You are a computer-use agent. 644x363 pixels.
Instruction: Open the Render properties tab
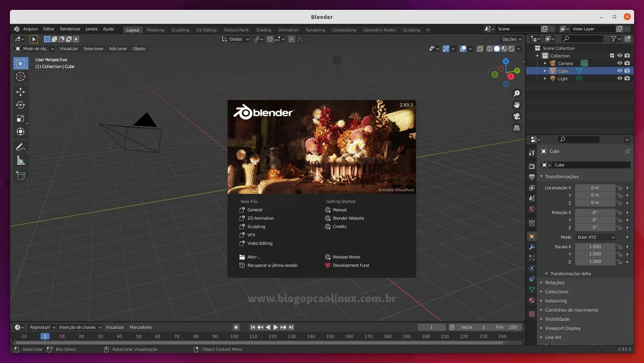(x=532, y=166)
